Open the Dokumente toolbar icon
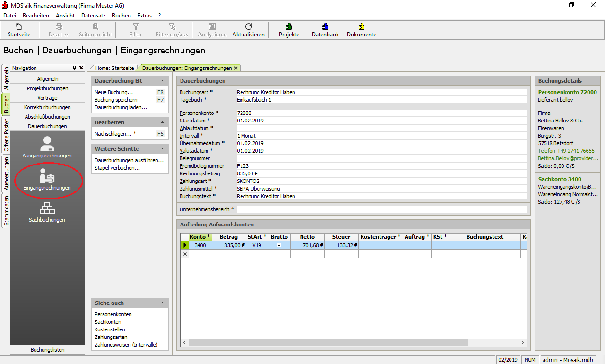This screenshot has width=605, height=364. pos(362,27)
